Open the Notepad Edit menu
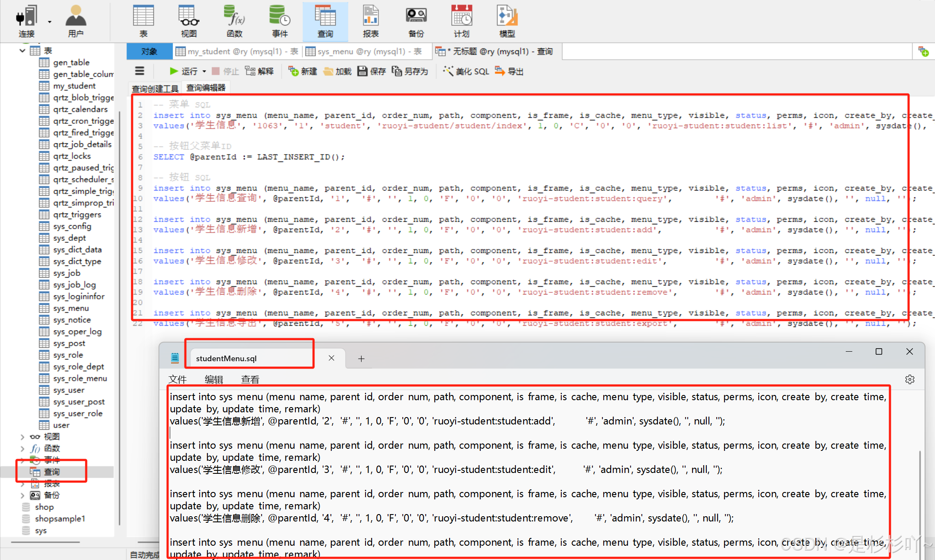The width and height of the screenshot is (935, 560). pos(214,379)
